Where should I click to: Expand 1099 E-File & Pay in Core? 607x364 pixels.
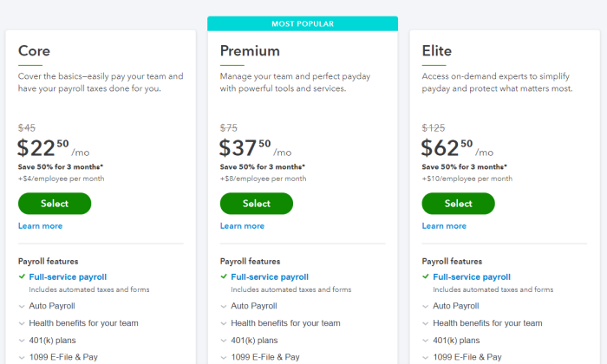[x=58, y=357]
